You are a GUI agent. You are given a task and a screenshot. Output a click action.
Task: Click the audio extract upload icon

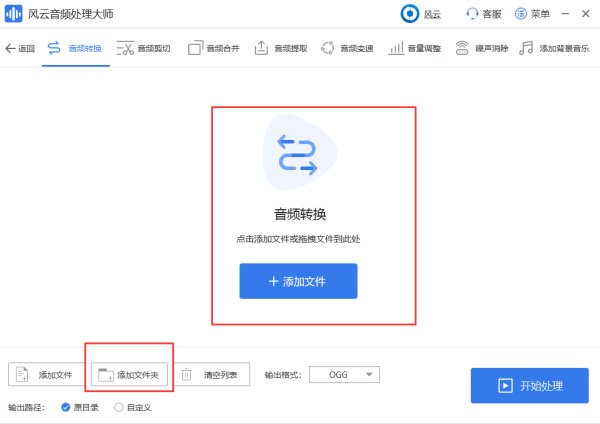[261, 48]
